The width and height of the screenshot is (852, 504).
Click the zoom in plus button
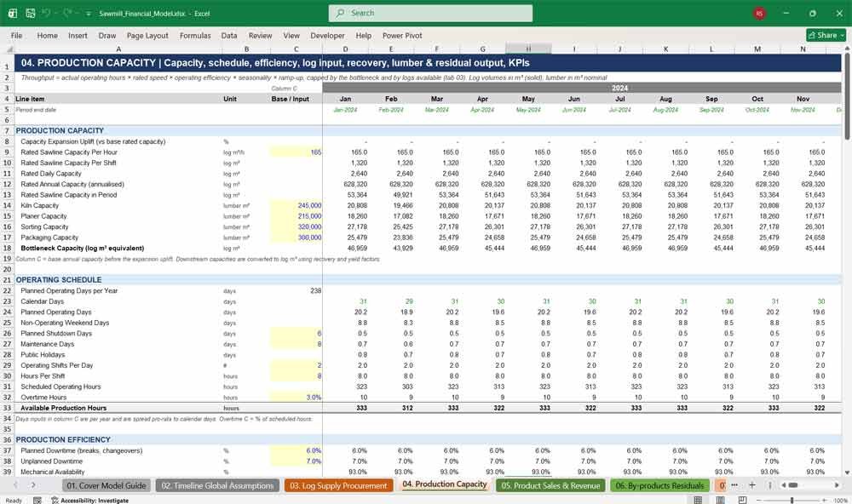point(824,501)
